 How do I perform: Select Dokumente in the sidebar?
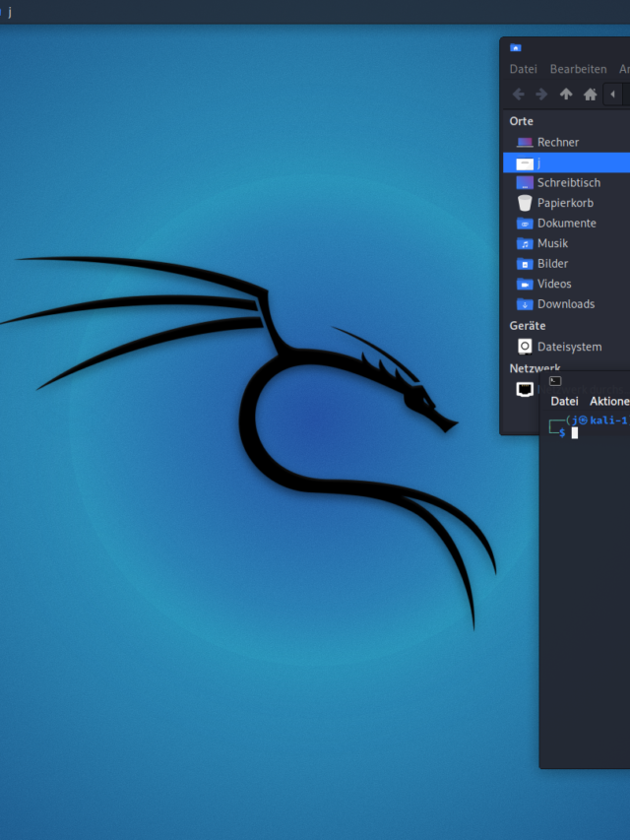[567, 224]
